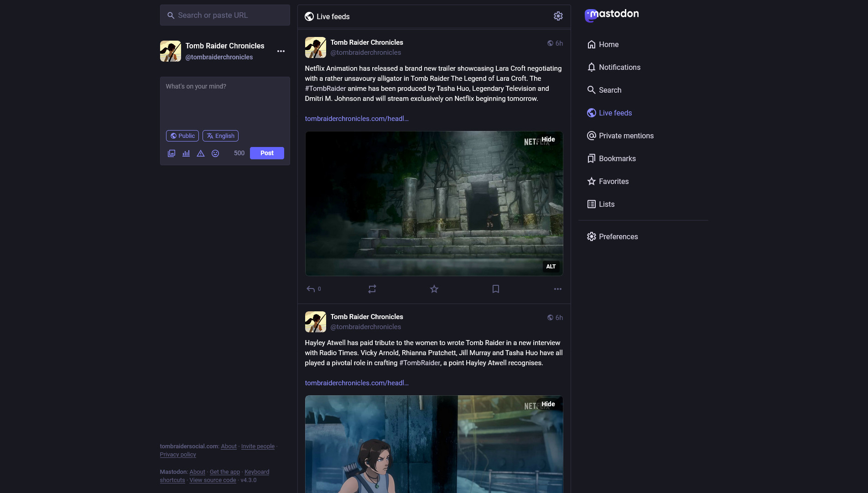Change post language via English button
This screenshot has height=493, width=868.
(x=220, y=136)
